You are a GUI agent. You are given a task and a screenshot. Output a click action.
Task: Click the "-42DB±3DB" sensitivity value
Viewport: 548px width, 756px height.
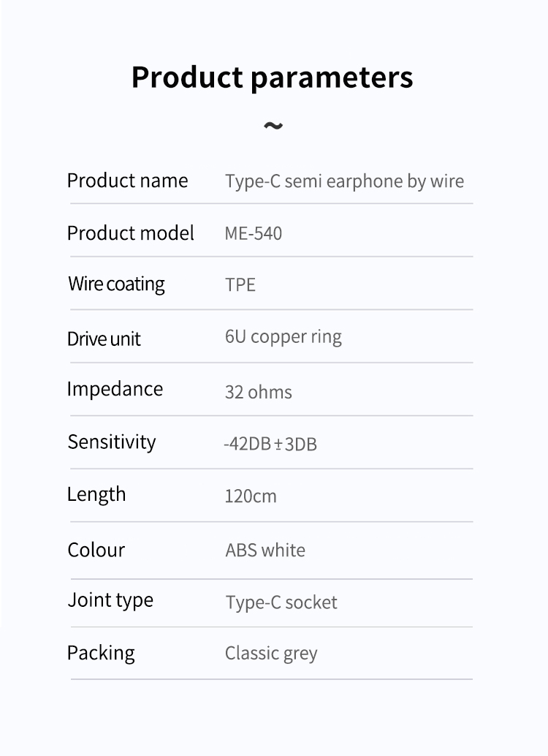270,444
